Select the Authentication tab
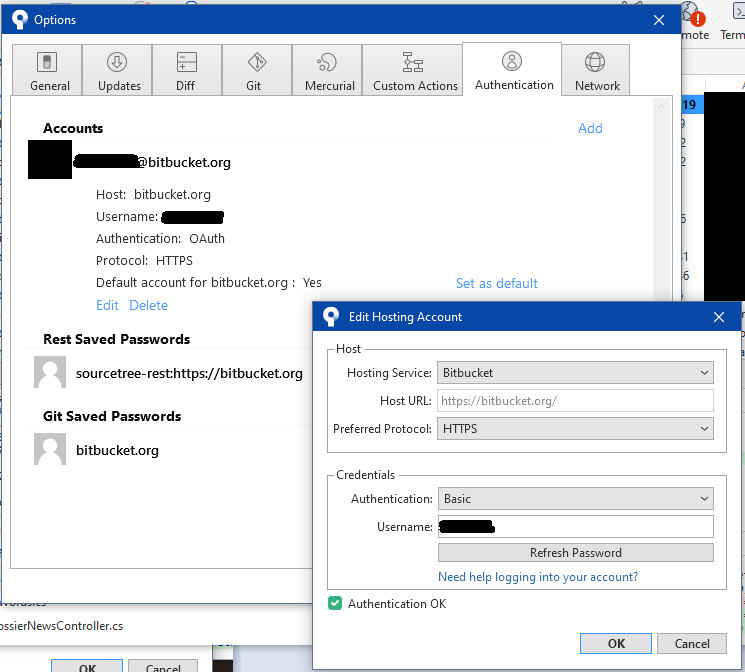The height and width of the screenshot is (672, 745). (512, 69)
